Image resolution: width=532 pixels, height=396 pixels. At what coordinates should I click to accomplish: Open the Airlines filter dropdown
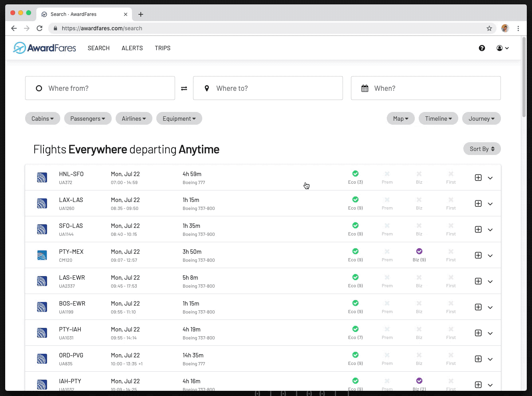click(x=134, y=118)
